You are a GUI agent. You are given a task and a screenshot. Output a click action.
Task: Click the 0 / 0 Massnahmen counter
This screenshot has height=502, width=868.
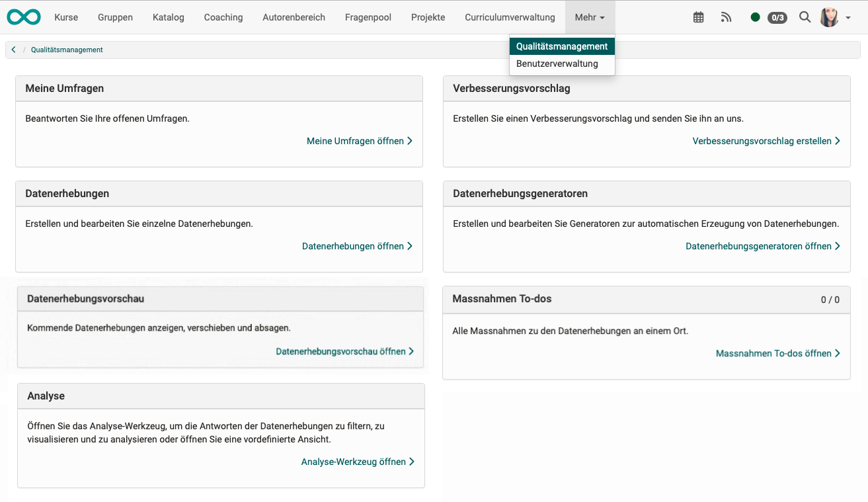click(830, 299)
